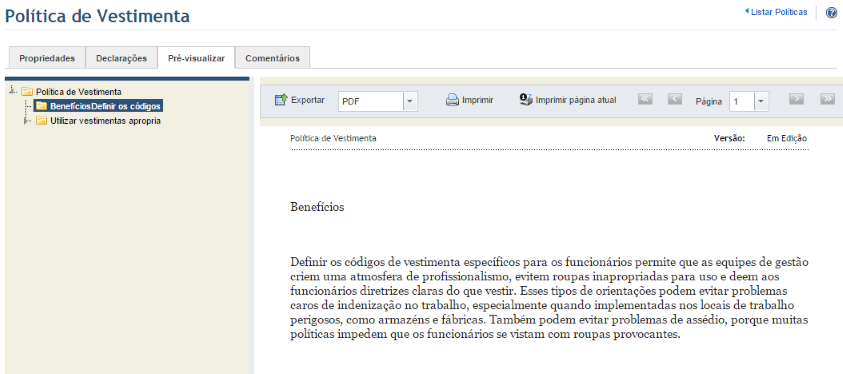843x374 pixels.
Task: Click the printer icon beside Imprimir
Action: [x=452, y=100]
